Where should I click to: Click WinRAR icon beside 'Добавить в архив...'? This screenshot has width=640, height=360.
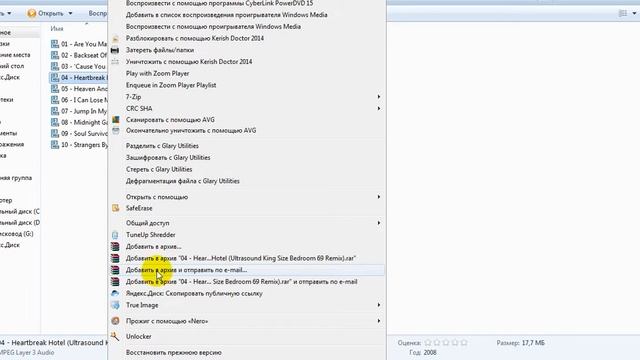click(115, 247)
